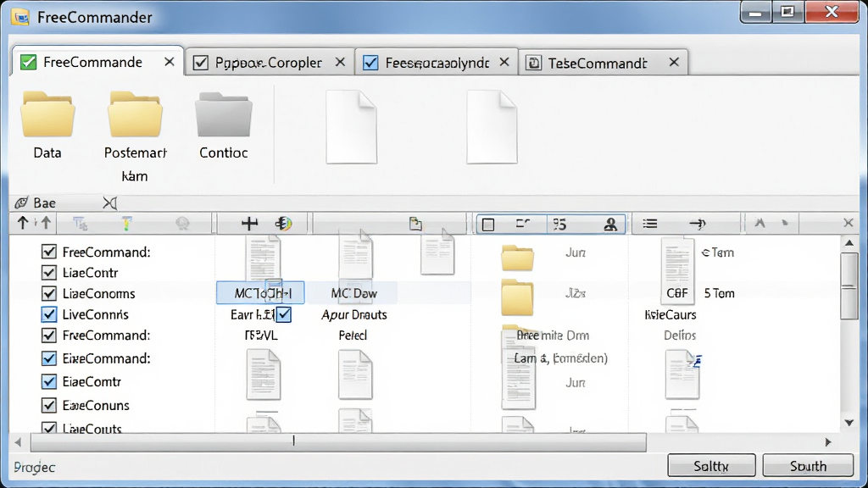
Task: Click the folder icon next to Jlzs
Action: (518, 297)
